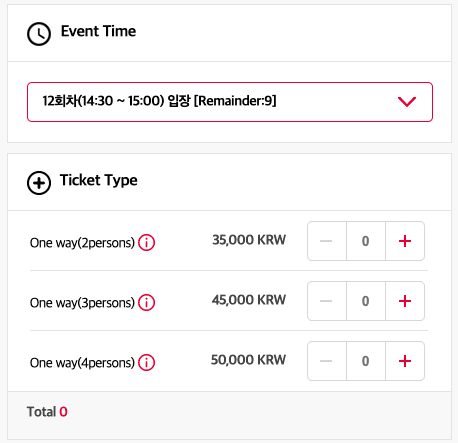Expand the event time dropdown chevron
The image size is (458, 443).
(407, 101)
